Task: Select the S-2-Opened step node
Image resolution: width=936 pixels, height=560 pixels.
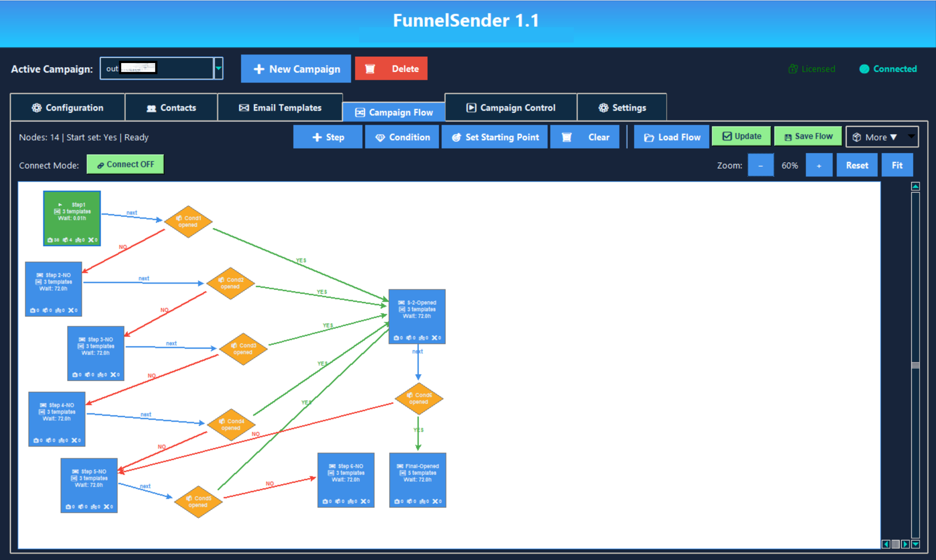Action: [x=417, y=316]
